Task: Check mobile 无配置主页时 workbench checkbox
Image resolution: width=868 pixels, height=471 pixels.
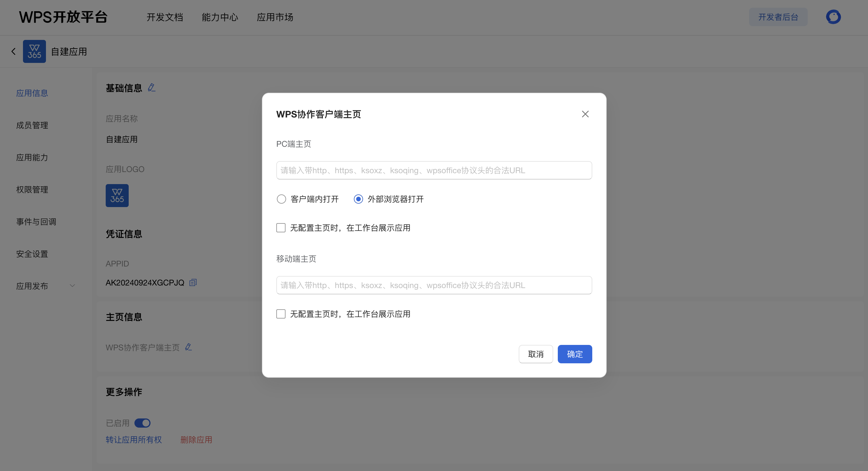Action: [x=281, y=314]
